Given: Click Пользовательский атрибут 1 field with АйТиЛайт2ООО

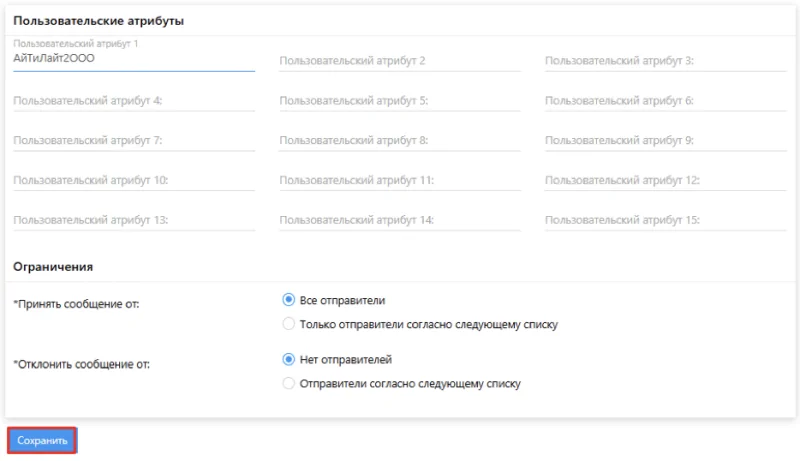Looking at the screenshot, I should point(134,59).
